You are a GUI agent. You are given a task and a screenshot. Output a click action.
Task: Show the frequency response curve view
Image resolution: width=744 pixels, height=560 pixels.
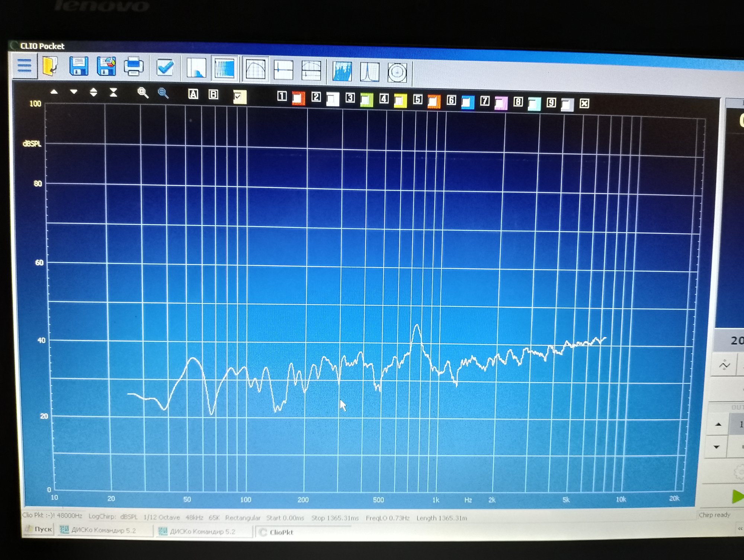pyautogui.click(x=256, y=69)
